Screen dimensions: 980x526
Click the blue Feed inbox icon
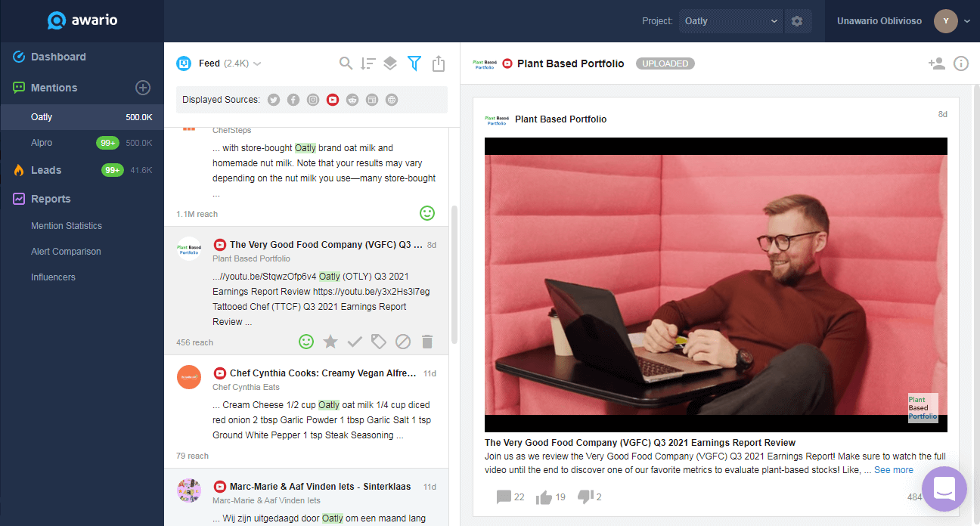pos(183,63)
